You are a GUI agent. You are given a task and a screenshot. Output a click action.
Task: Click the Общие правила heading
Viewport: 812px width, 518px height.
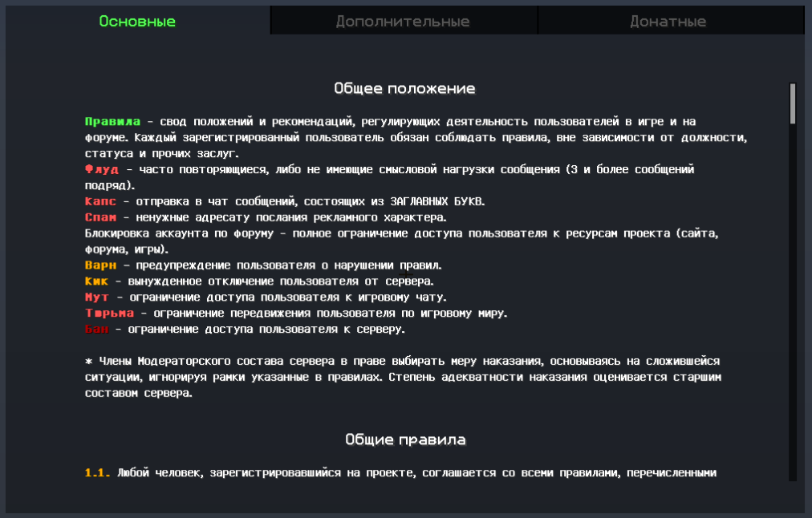[405, 439]
